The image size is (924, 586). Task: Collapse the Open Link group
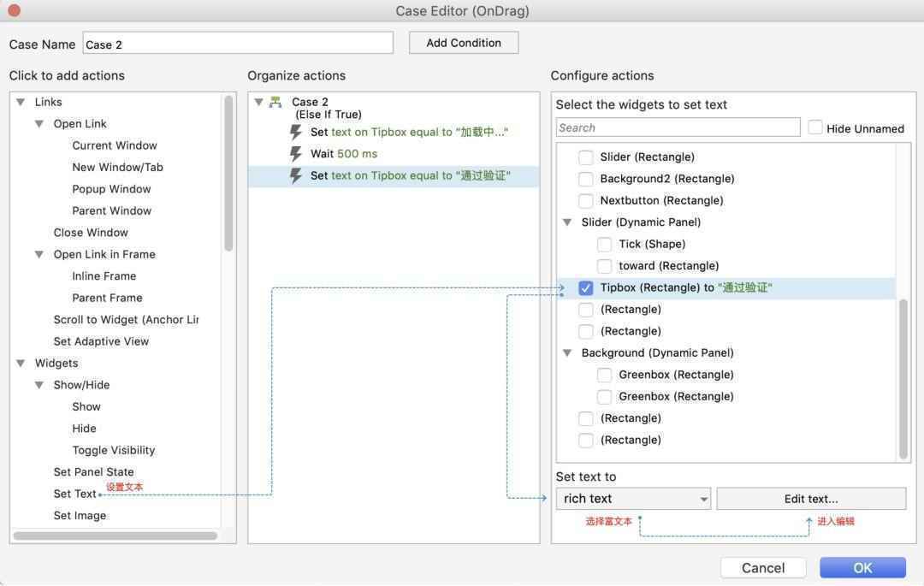(x=39, y=124)
